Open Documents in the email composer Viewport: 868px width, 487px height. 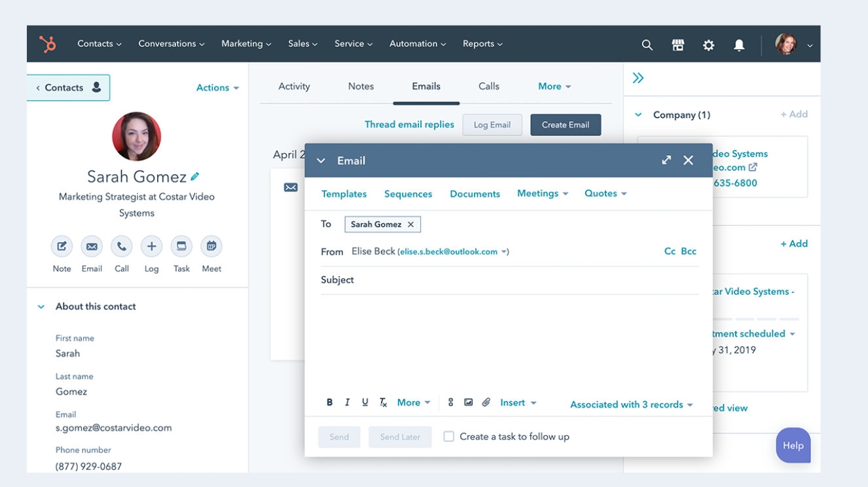coord(475,194)
